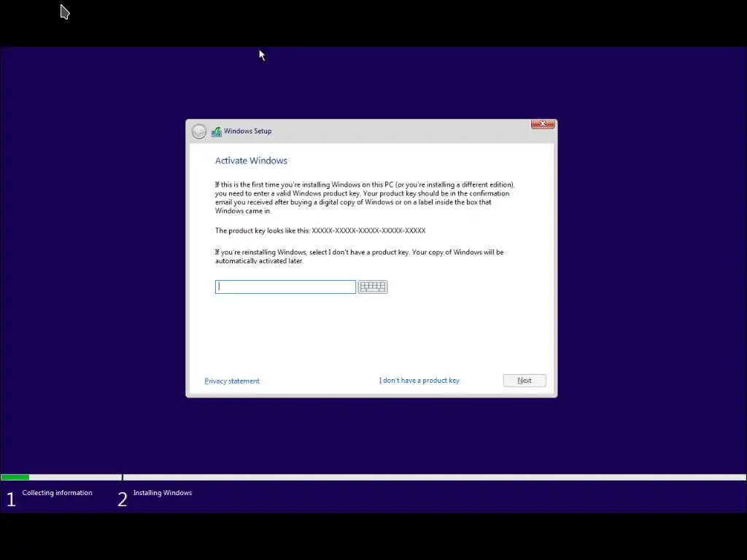Click the "Installing Windows" step label
The height and width of the screenshot is (560, 747).
(163, 493)
